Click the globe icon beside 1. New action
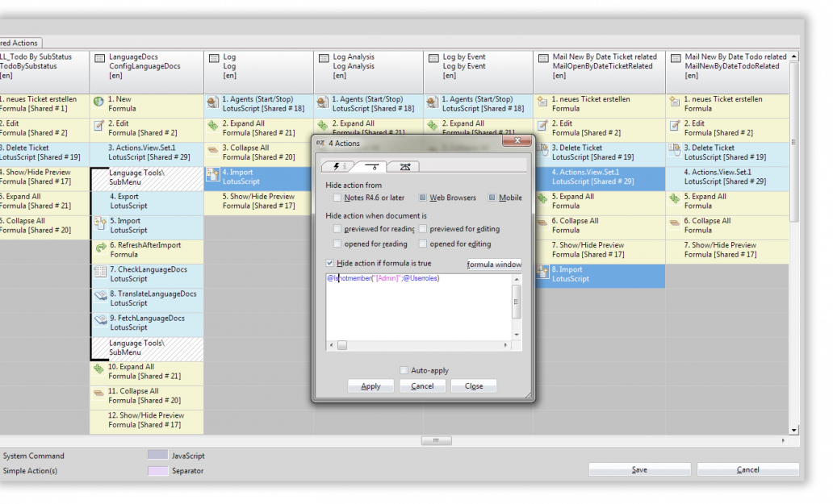This screenshot has height=504, width=833. pyautogui.click(x=98, y=102)
